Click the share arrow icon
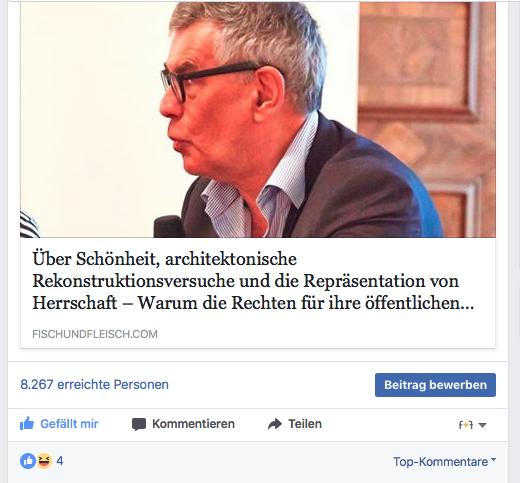This screenshot has width=520, height=483. point(275,424)
